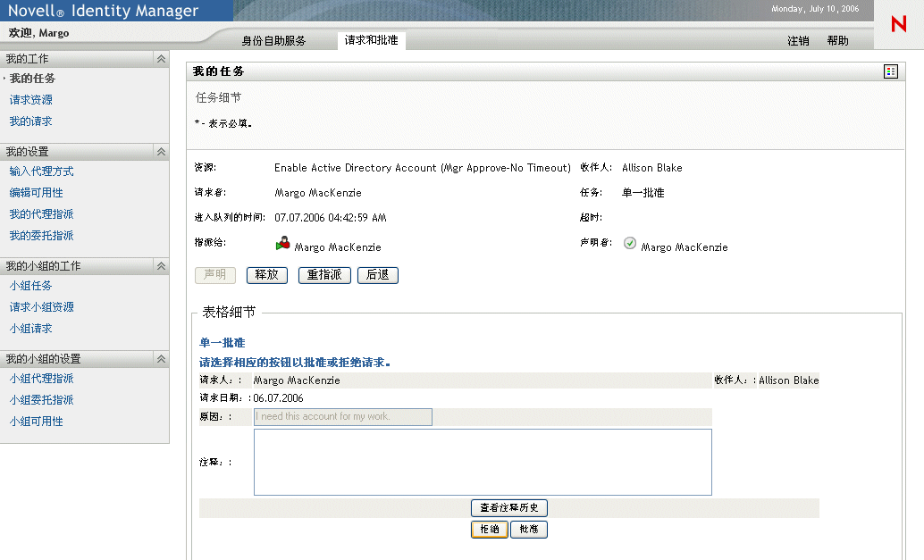This screenshot has width=924, height=560.
Task: Open the 身份自助服务 tab
Action: (273, 40)
